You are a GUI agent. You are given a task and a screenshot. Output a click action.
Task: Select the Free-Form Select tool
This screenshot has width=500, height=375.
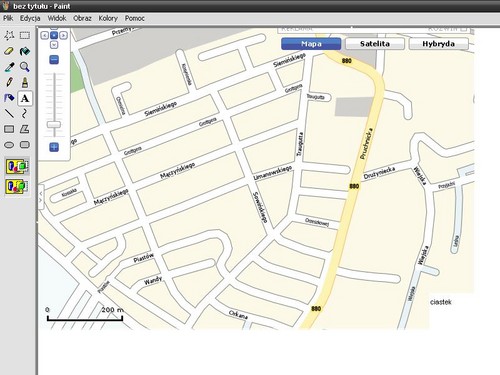click(9, 35)
